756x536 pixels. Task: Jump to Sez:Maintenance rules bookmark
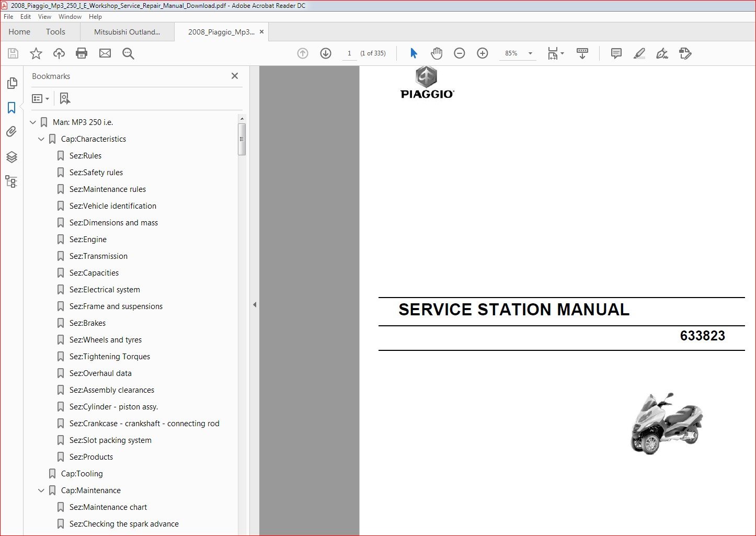click(108, 189)
